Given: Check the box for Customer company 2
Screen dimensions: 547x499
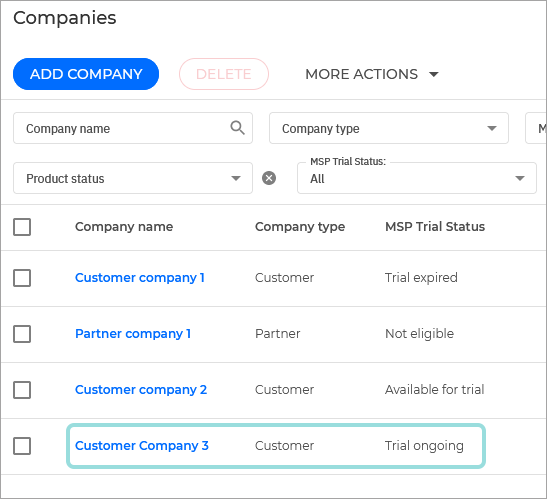Looking at the screenshot, I should coord(22,390).
